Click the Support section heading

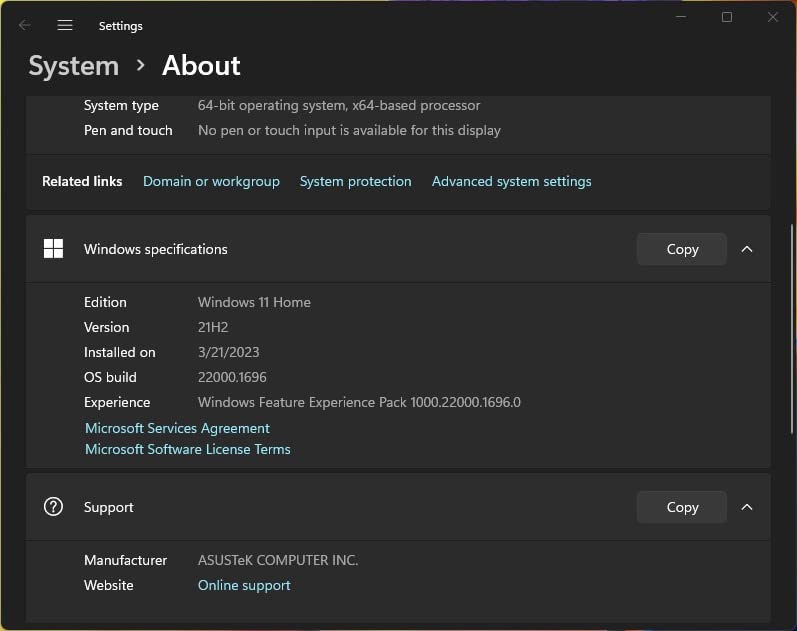pos(108,507)
